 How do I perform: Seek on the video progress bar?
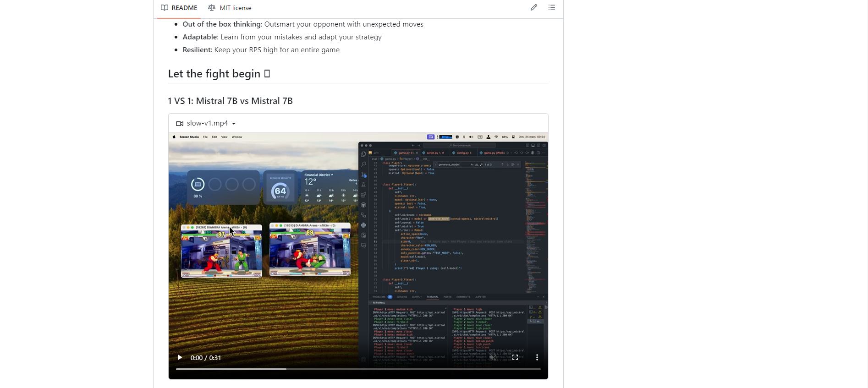pyautogui.click(x=357, y=369)
